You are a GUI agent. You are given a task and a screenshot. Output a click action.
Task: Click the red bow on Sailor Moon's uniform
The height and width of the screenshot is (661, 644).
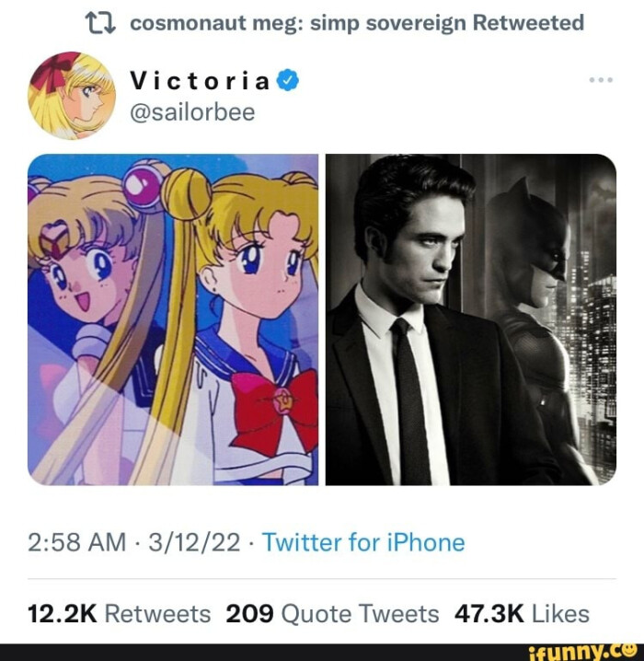click(x=276, y=405)
